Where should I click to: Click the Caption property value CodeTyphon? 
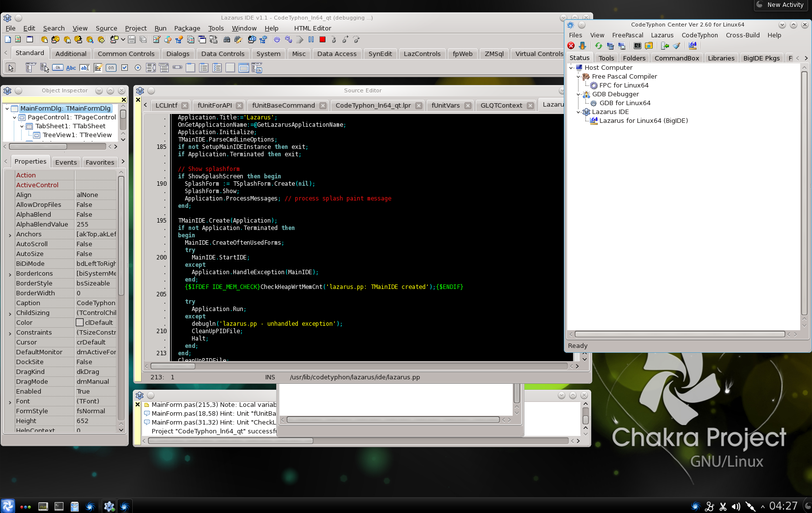[x=96, y=303]
